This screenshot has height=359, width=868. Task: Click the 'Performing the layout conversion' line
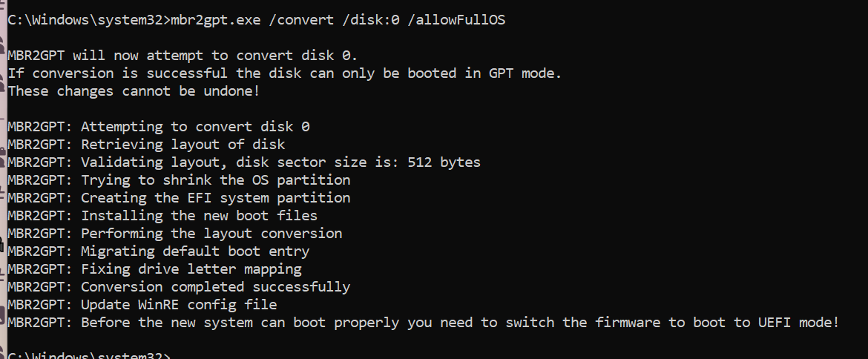pyautogui.click(x=211, y=234)
